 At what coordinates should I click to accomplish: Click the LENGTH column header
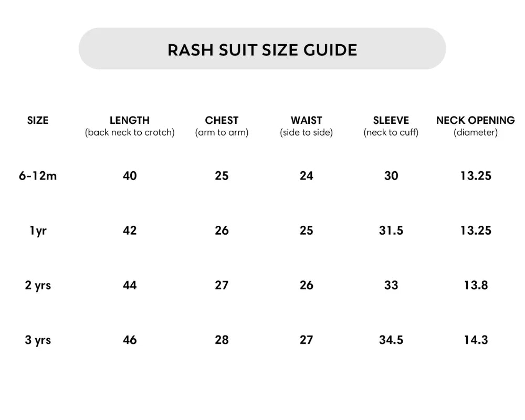tap(130, 120)
